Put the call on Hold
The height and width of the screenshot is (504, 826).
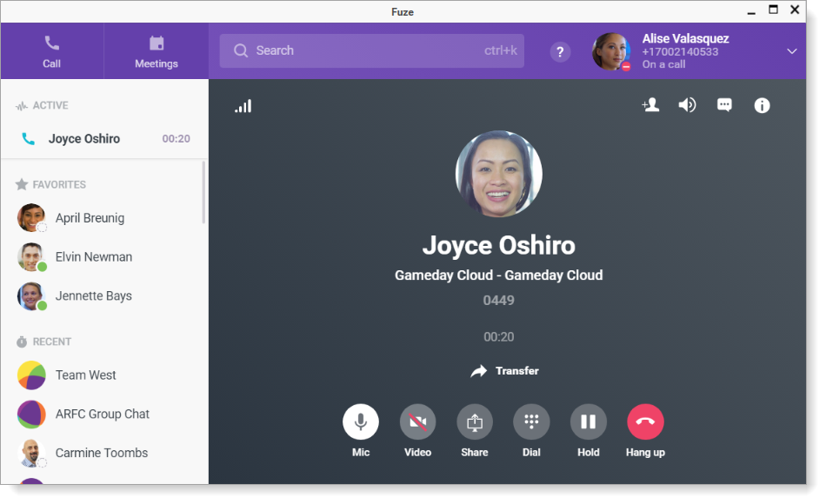(589, 421)
